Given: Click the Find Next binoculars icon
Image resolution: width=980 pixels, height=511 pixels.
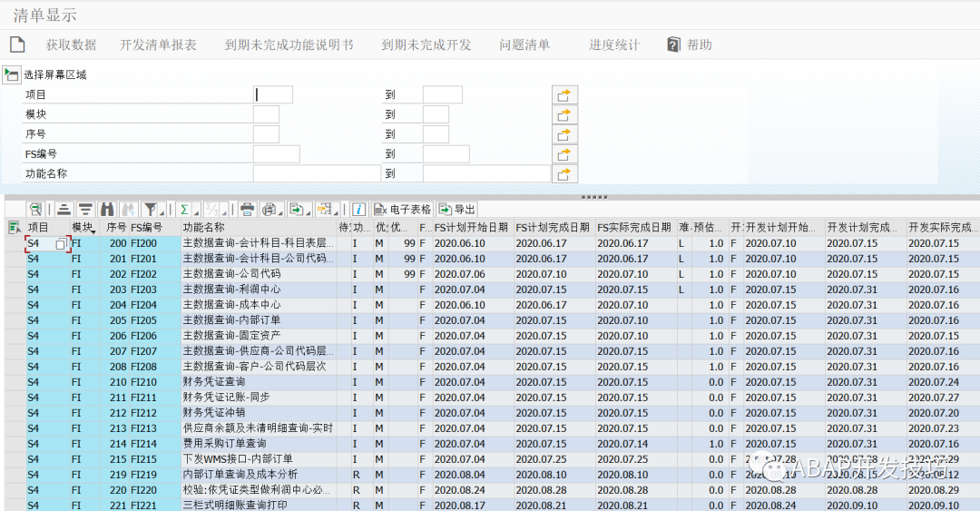Looking at the screenshot, I should 129,210.
